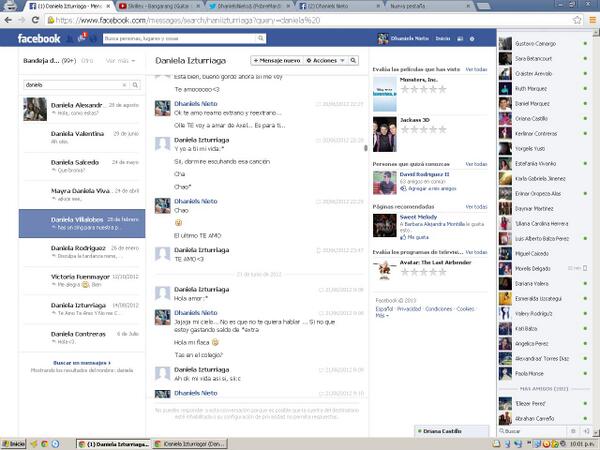Click the search field for people and places

pyautogui.click(x=179, y=38)
